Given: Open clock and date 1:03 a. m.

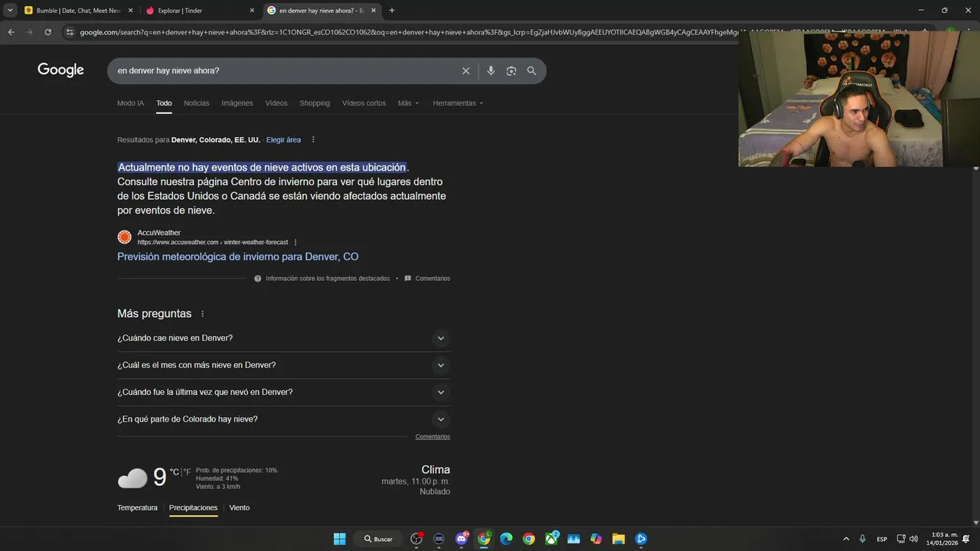Looking at the screenshot, I should pos(942,539).
